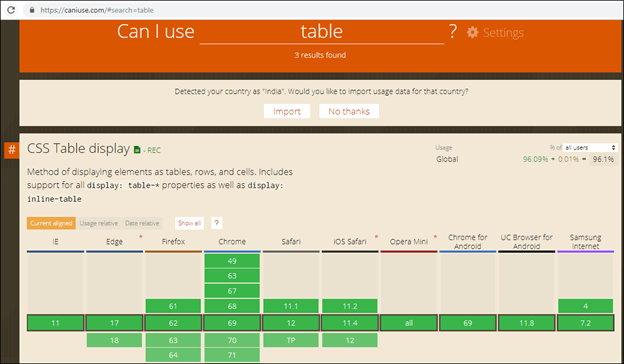This screenshot has width=624, height=364.
Task: Select the Current aligned view tab
Action: coord(51,223)
